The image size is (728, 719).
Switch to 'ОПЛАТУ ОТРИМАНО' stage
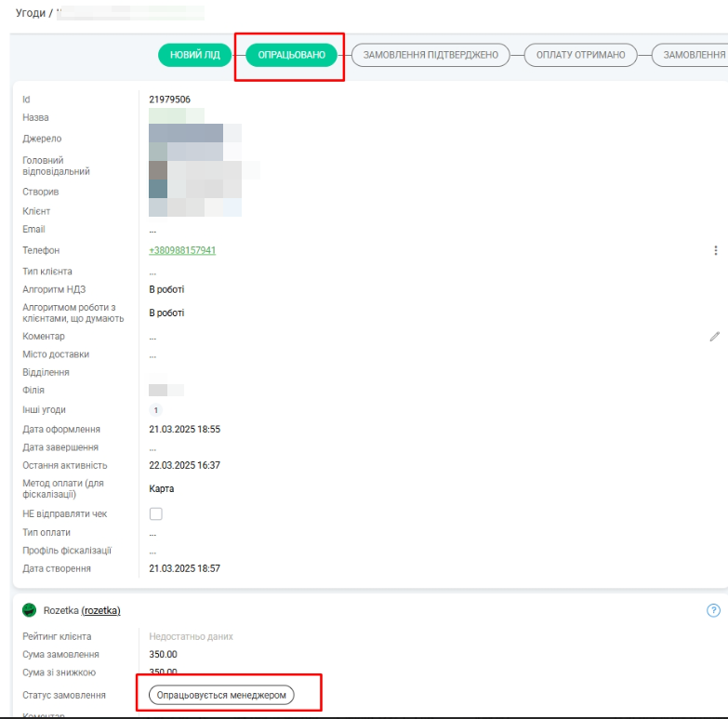click(x=581, y=56)
